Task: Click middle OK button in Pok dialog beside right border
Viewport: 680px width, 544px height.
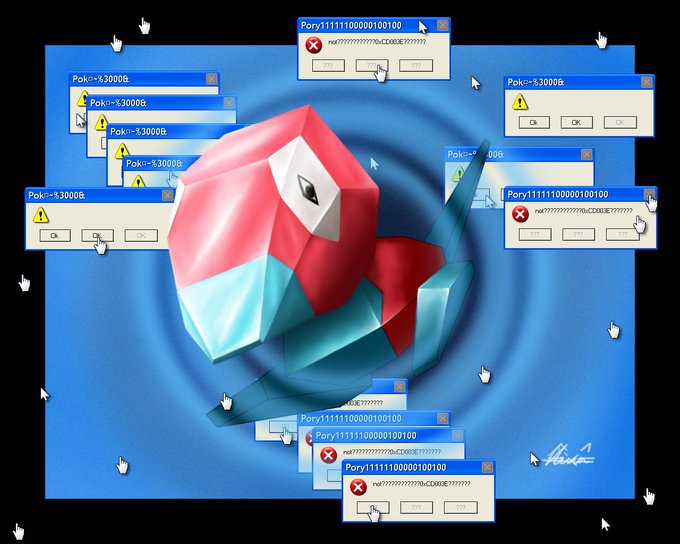Action: coord(576,122)
